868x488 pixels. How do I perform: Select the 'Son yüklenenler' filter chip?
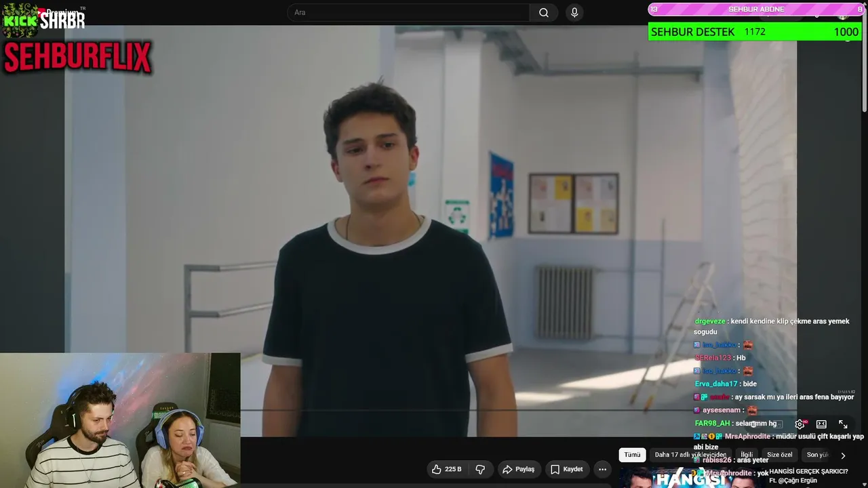pyautogui.click(x=818, y=455)
